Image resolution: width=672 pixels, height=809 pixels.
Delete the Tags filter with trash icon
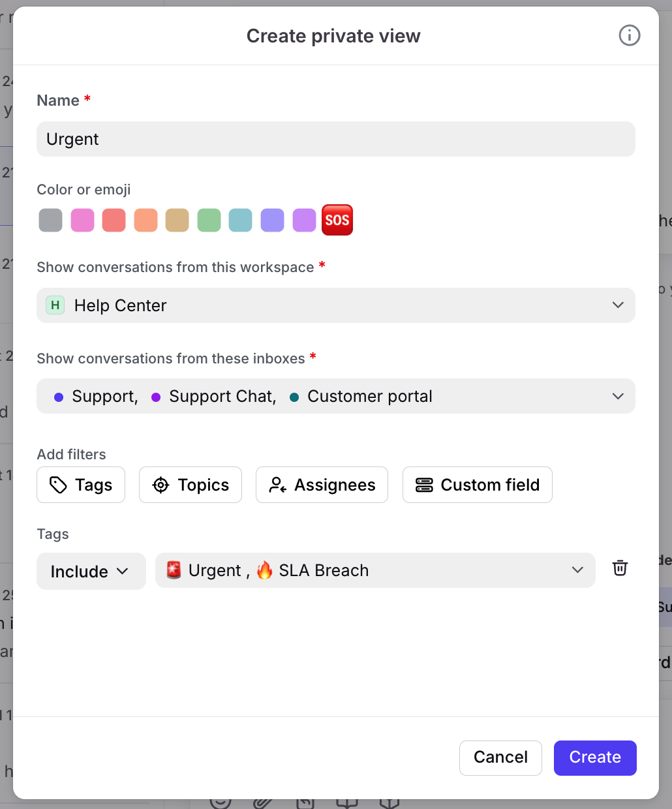pyautogui.click(x=620, y=568)
